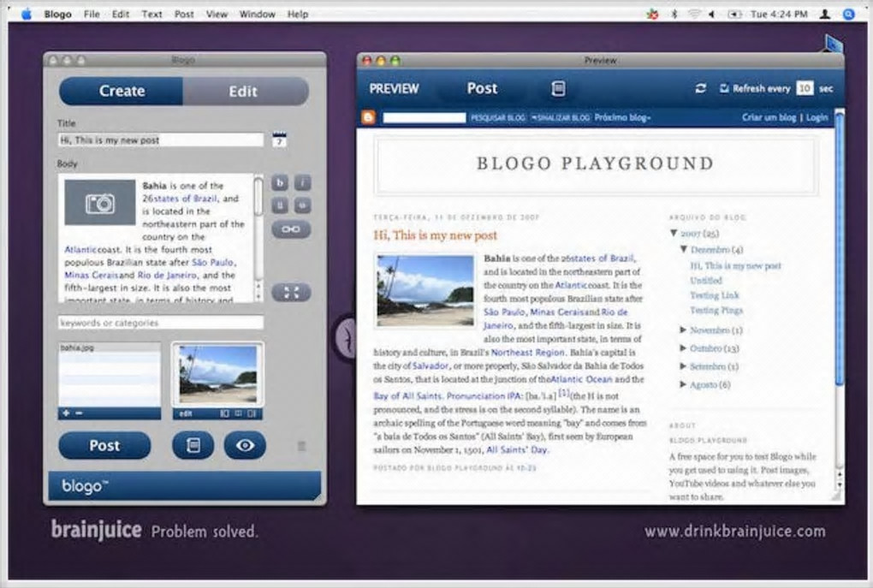Click the orange Blogger logo icon

click(x=368, y=117)
